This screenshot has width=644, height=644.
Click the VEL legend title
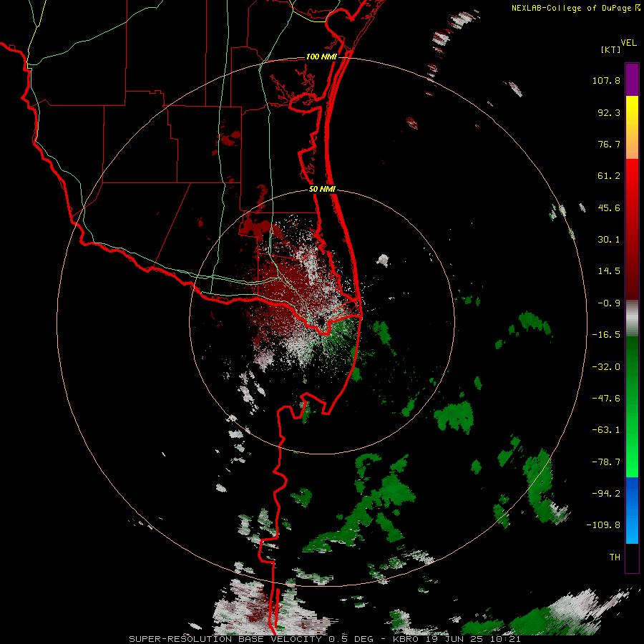click(x=628, y=43)
